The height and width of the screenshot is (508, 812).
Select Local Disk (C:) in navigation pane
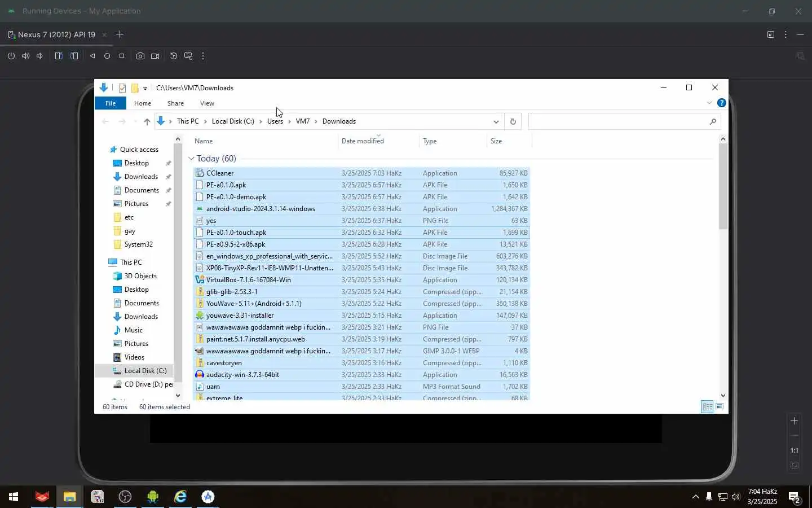click(x=145, y=371)
